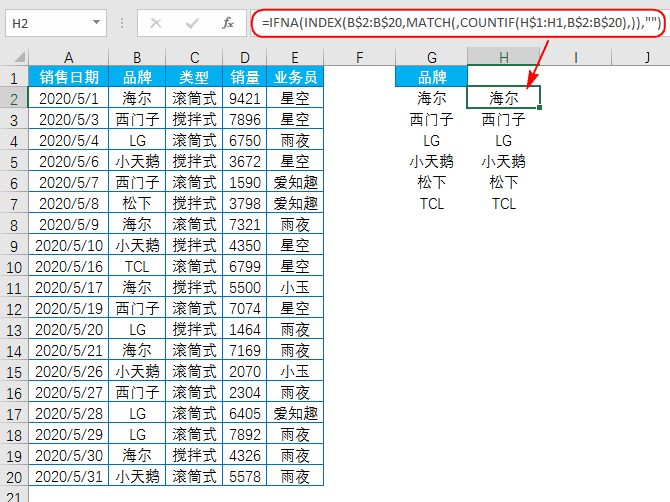Image resolution: width=670 pixels, height=502 pixels.
Task: Select column G header
Action: [432, 57]
